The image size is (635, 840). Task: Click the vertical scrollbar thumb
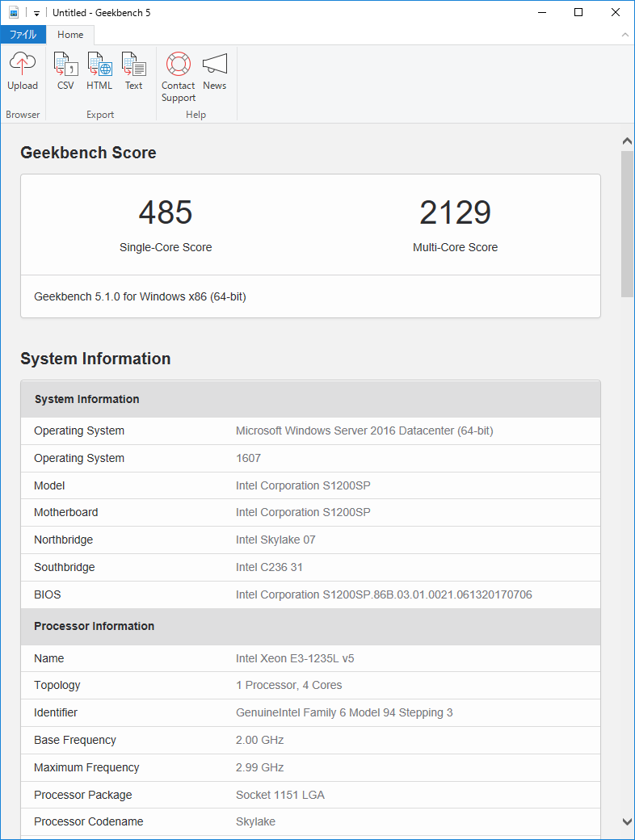click(x=627, y=224)
